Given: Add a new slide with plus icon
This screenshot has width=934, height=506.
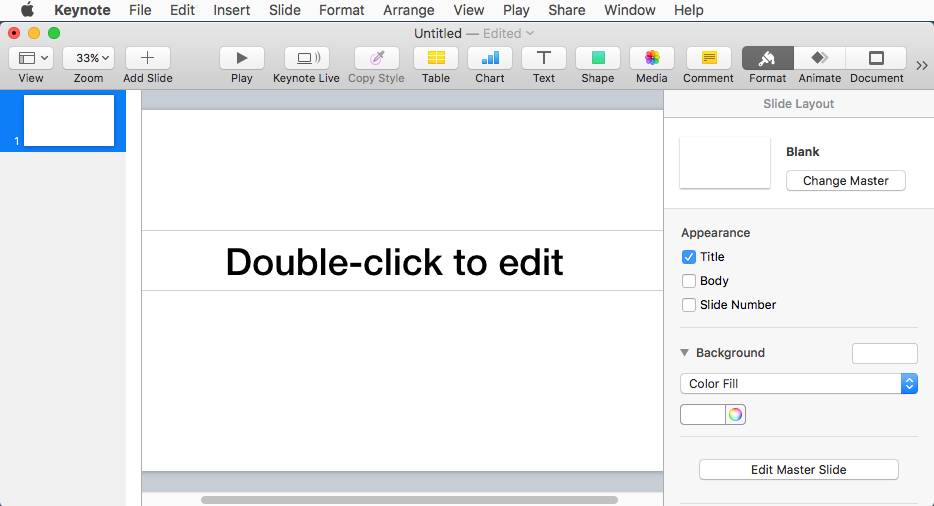Looking at the screenshot, I should pos(147,58).
